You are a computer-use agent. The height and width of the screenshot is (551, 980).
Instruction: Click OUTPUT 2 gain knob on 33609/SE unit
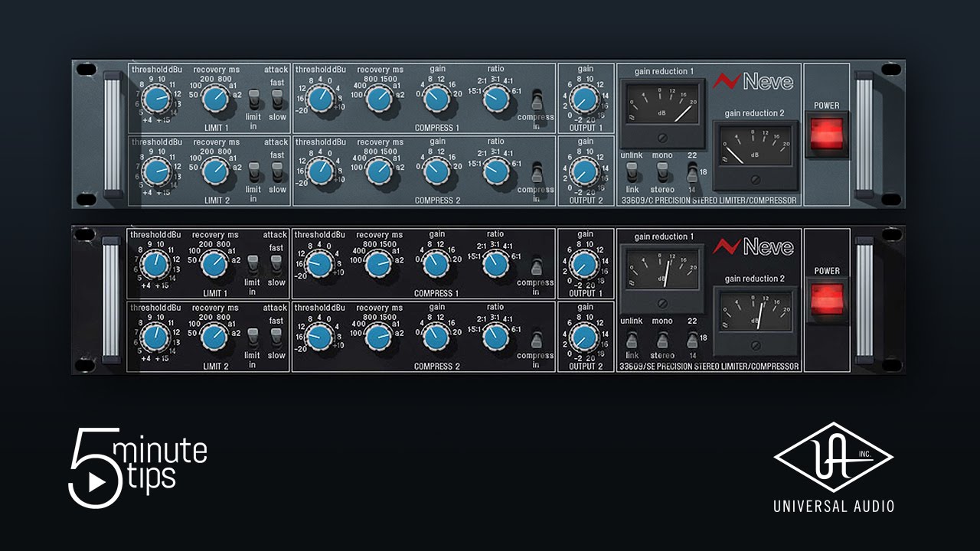click(x=584, y=337)
